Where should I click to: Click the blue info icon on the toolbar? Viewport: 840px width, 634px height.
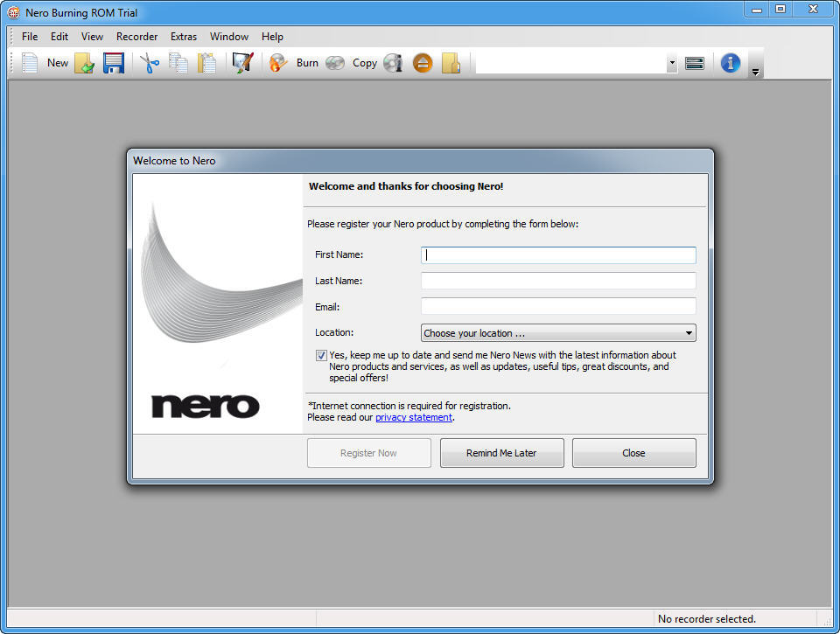click(730, 62)
